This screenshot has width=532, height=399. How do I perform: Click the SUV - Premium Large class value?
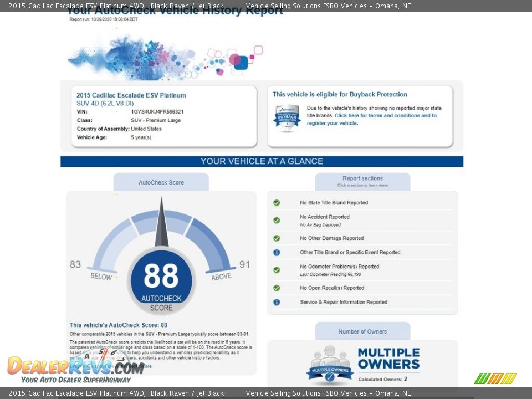(156, 120)
